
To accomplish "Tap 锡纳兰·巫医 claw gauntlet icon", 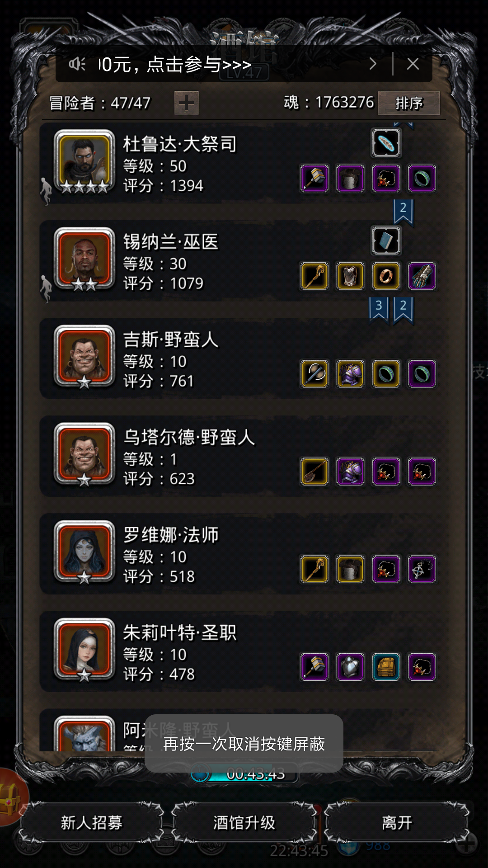I will pos(422,276).
